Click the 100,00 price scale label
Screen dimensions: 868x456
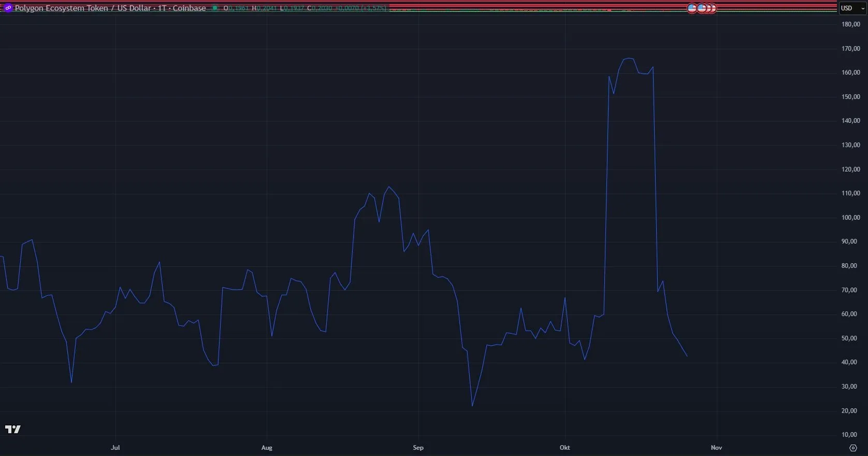click(850, 218)
